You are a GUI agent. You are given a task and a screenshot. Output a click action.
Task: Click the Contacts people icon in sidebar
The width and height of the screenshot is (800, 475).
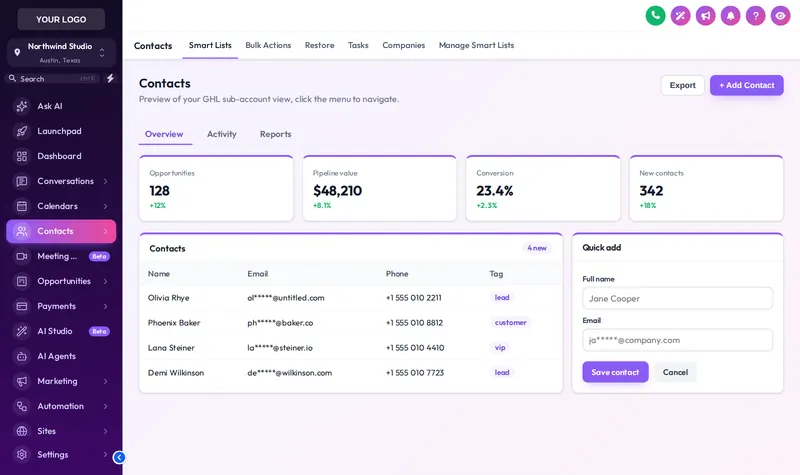pos(21,231)
